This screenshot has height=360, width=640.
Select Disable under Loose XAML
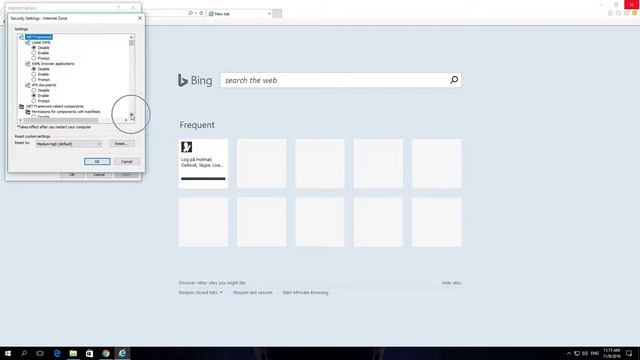[x=34, y=48]
